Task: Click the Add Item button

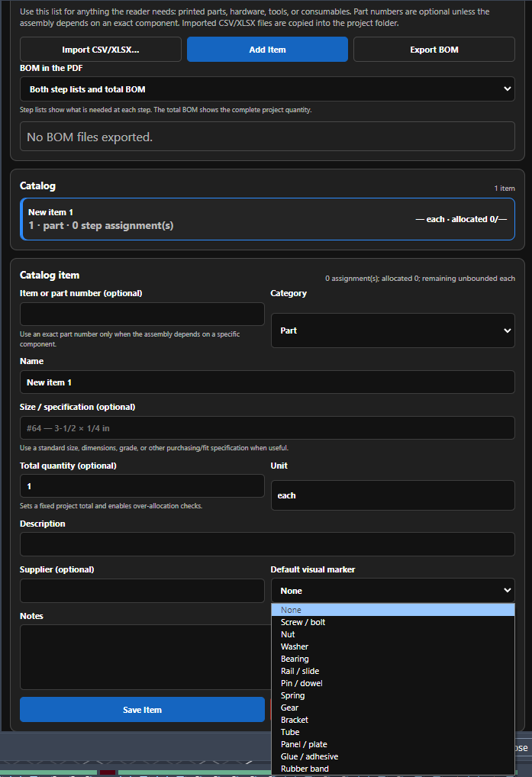Action: [x=267, y=50]
